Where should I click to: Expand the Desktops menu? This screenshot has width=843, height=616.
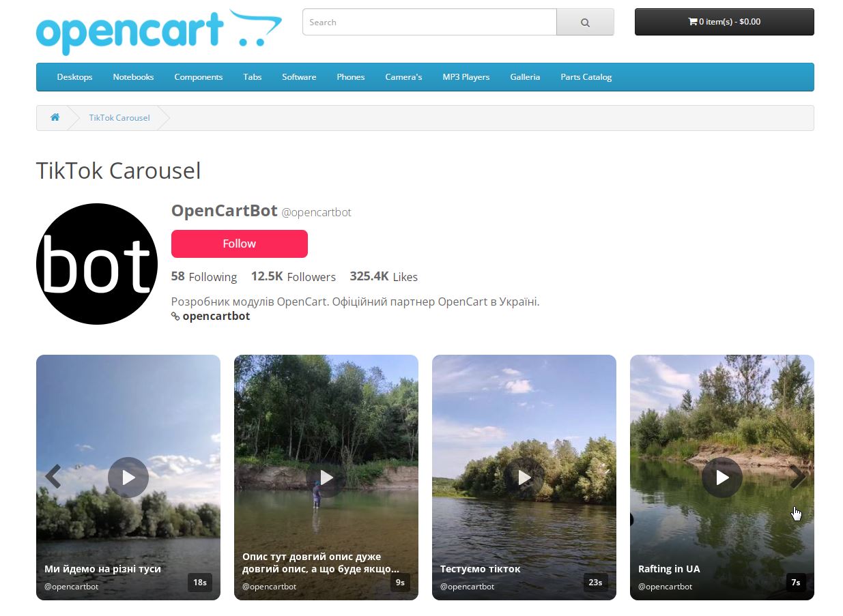pos(74,77)
